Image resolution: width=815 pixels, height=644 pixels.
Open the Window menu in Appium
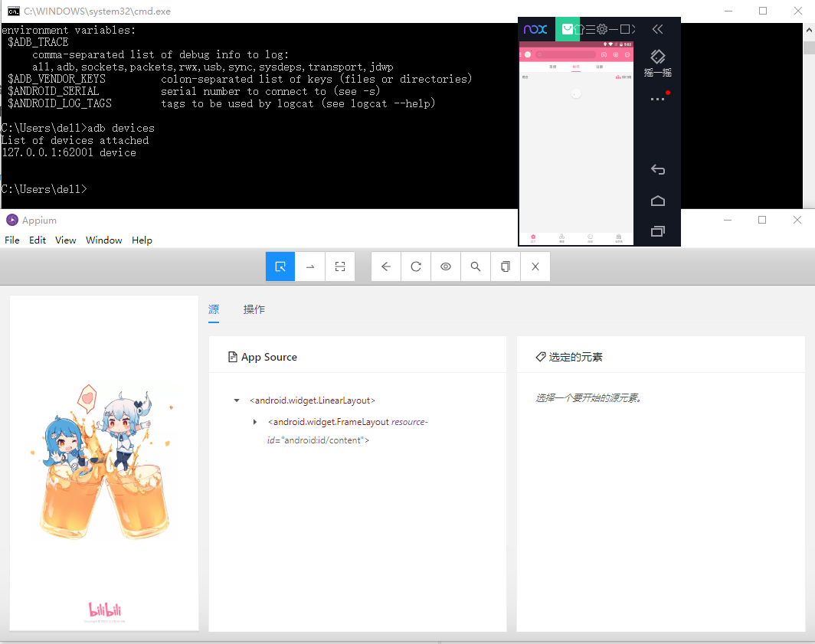103,240
